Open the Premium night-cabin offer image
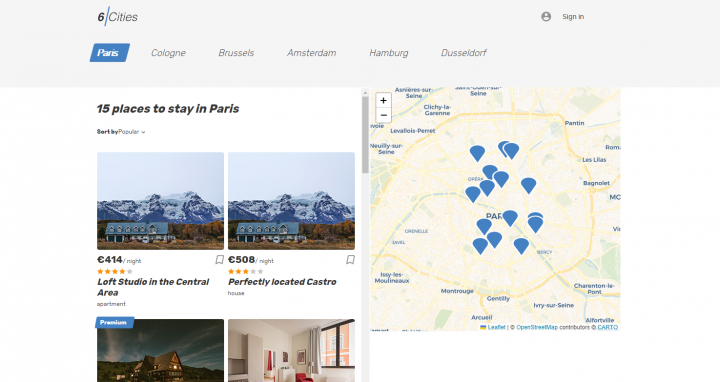720x382 pixels. pyautogui.click(x=160, y=351)
